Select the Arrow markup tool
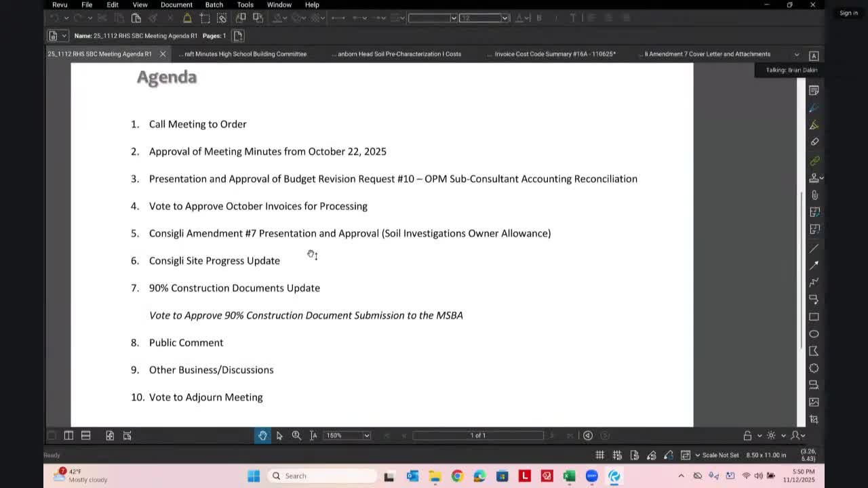Image resolution: width=868 pixels, height=488 pixels. click(x=814, y=264)
